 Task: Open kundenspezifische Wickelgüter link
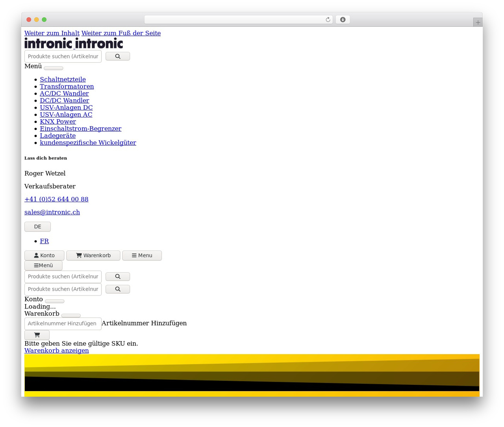point(88,143)
